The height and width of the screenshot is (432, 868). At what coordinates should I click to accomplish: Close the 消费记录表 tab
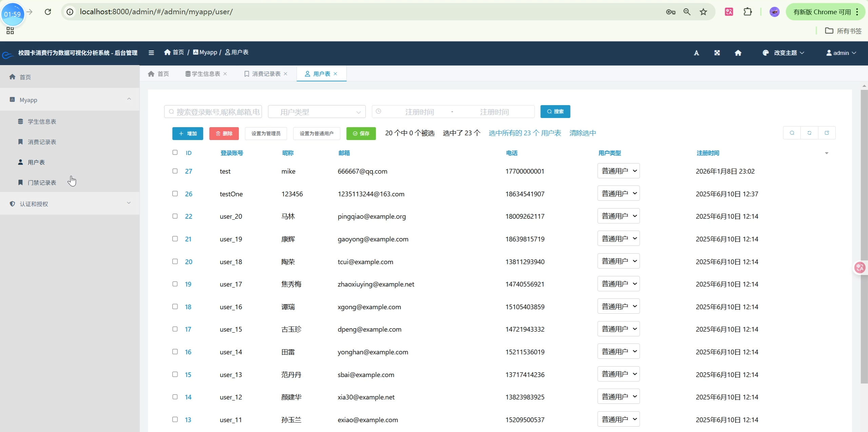pos(286,74)
